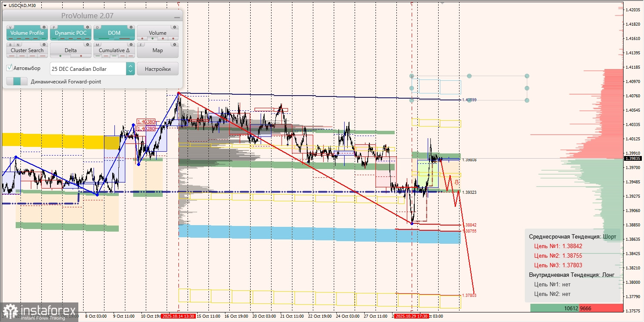
Task: Uncheck the Автовыбор checkbox
Action: tap(10, 68)
